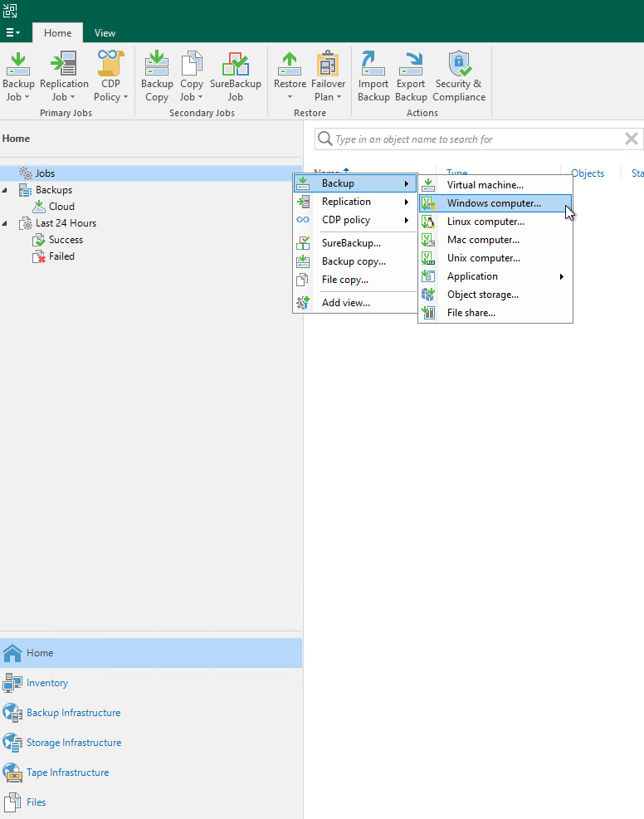Switch to the Home ribbon tab

57,33
